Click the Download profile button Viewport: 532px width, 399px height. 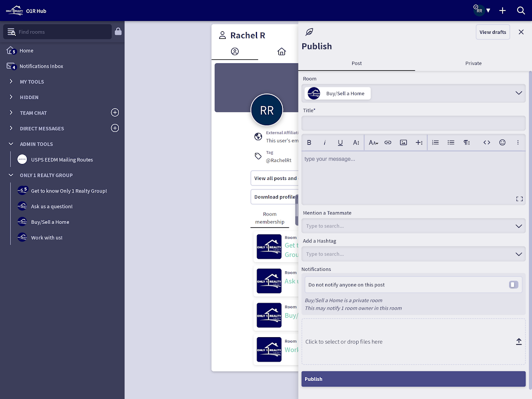tap(275, 197)
